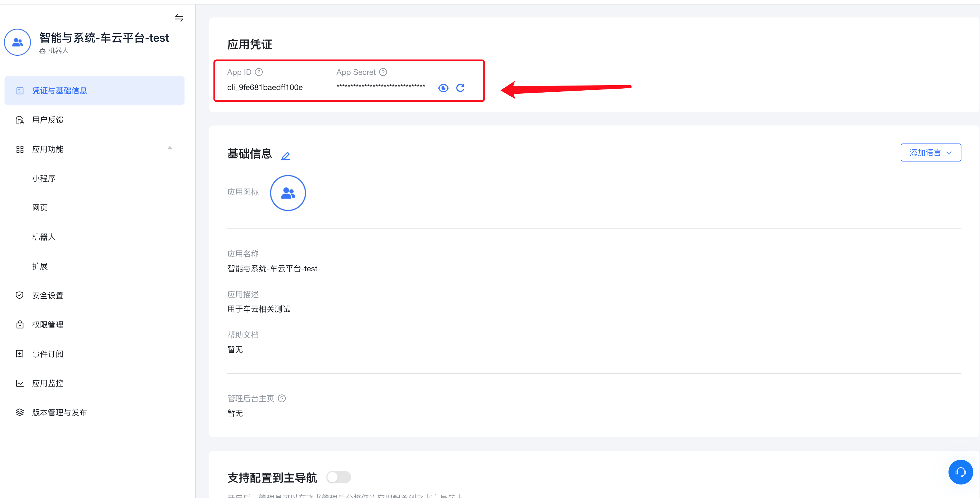
Task: Switch to the 凭证与基础信息 section
Action: point(59,91)
